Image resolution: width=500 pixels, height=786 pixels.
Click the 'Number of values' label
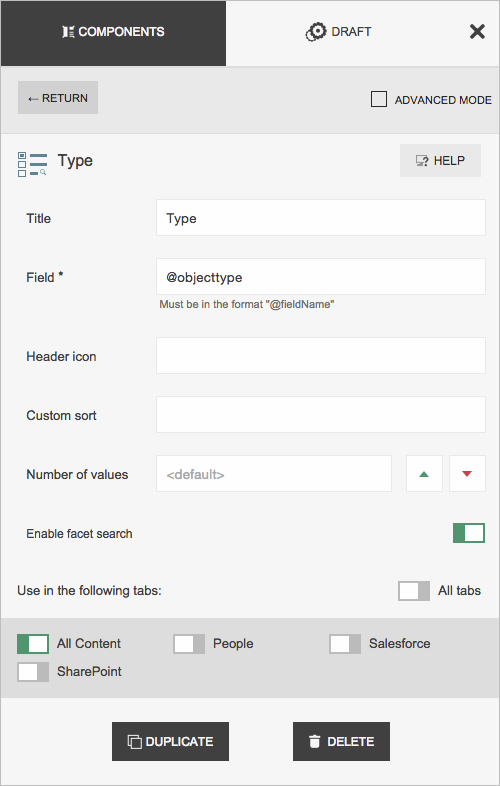pyautogui.click(x=77, y=474)
